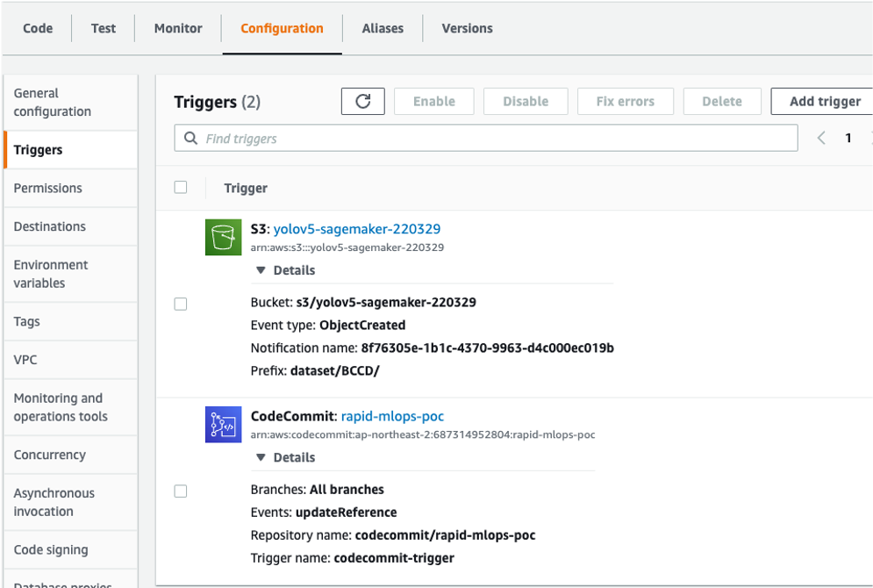The height and width of the screenshot is (588, 873).
Task: Check the CodeCommit rapid-mlops-poc trigger checkbox
Action: click(181, 491)
